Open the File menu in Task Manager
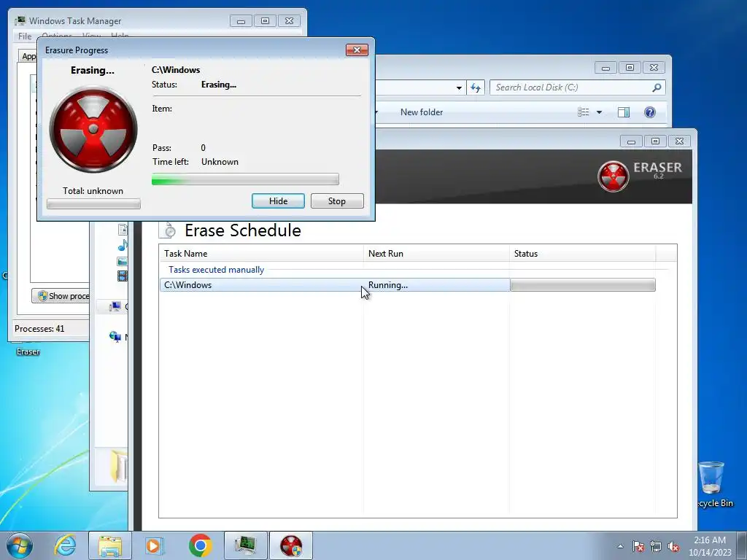The height and width of the screenshot is (560, 747). point(25,36)
